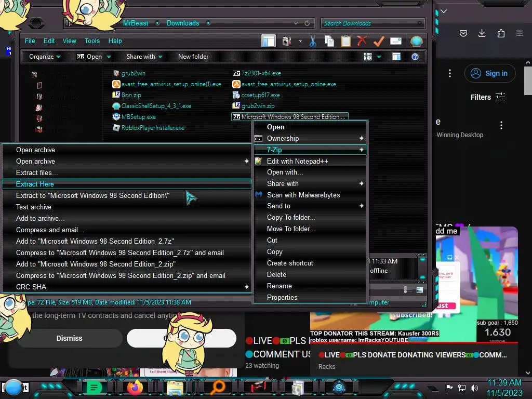The height and width of the screenshot is (399, 532).
Task: Click the Dismiss button
Action: (69, 338)
